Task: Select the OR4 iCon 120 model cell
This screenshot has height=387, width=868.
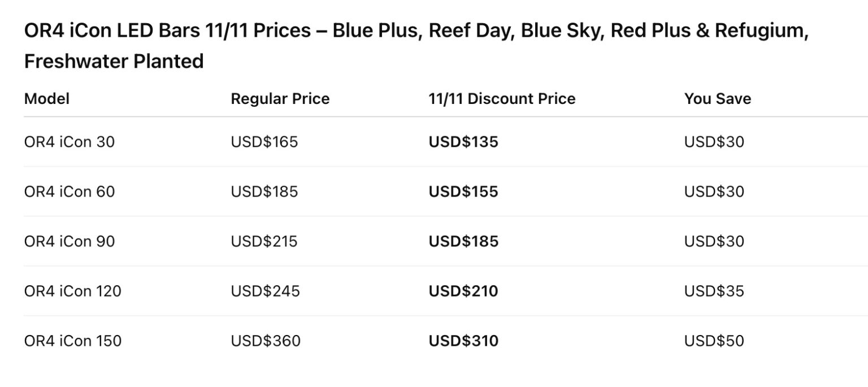Action: point(72,291)
